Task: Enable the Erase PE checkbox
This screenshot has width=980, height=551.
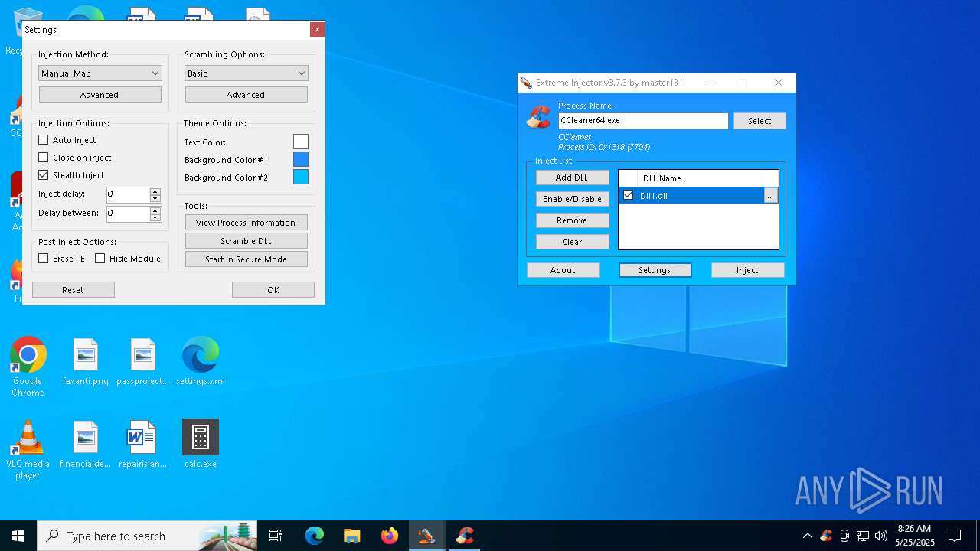Action: click(44, 259)
